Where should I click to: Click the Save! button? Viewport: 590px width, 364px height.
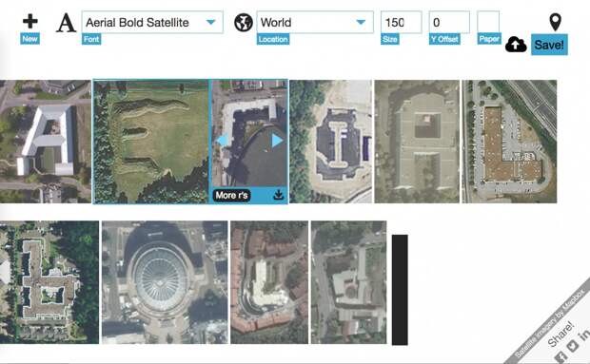(549, 45)
